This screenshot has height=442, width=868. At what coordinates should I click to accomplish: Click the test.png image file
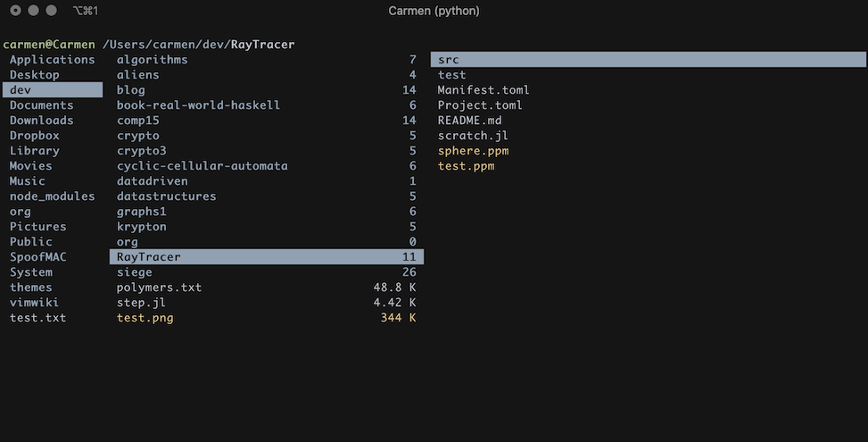(x=145, y=318)
